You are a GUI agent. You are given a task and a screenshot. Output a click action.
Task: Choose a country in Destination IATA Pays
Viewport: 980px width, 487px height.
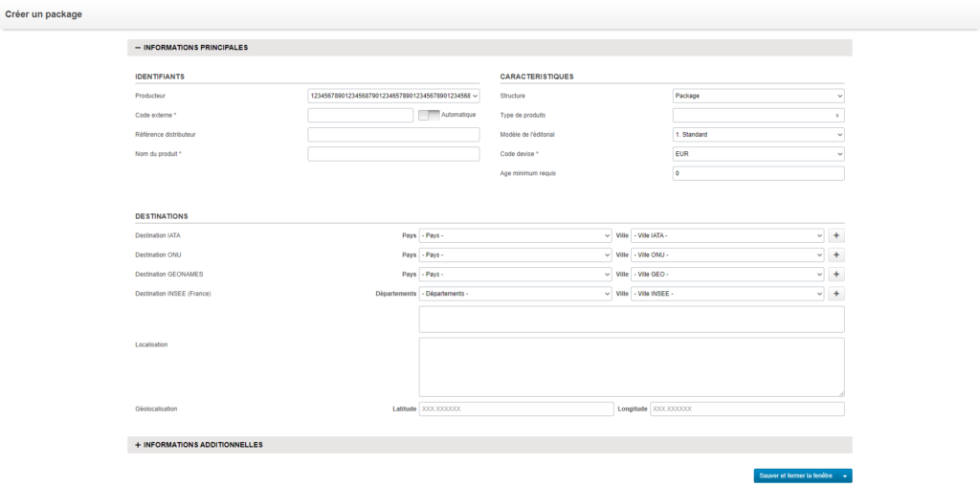point(515,235)
